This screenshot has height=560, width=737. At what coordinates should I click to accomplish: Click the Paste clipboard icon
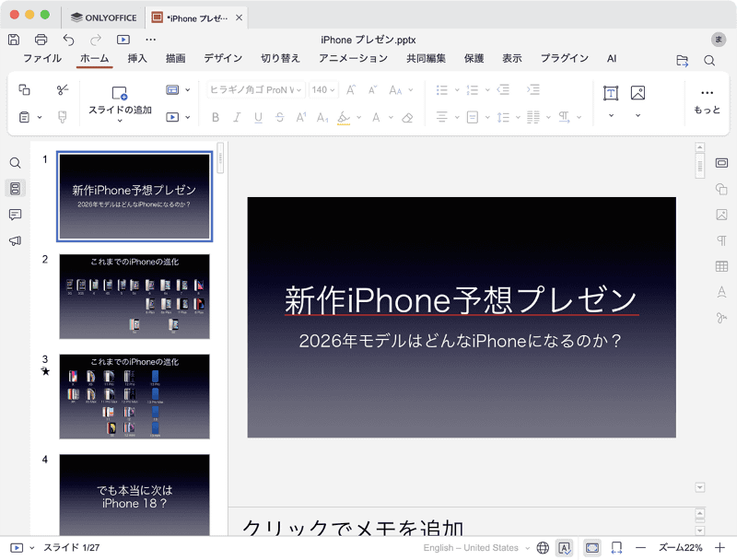[25, 117]
